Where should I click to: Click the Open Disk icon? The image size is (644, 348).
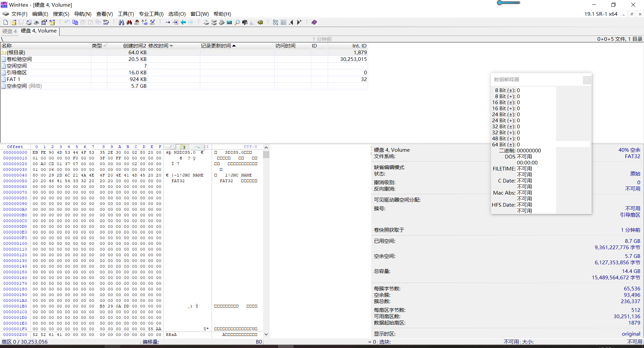coord(206,22)
